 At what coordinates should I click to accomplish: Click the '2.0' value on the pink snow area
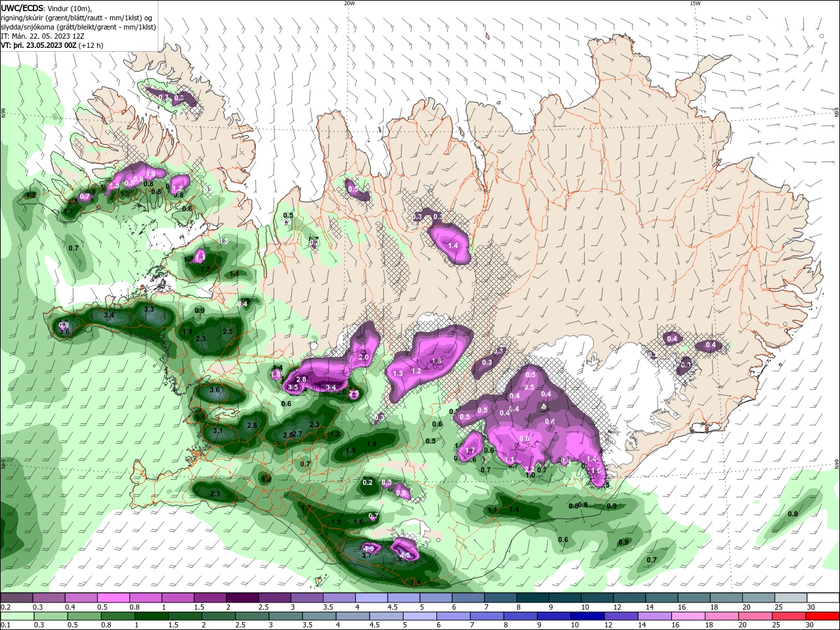(x=364, y=358)
